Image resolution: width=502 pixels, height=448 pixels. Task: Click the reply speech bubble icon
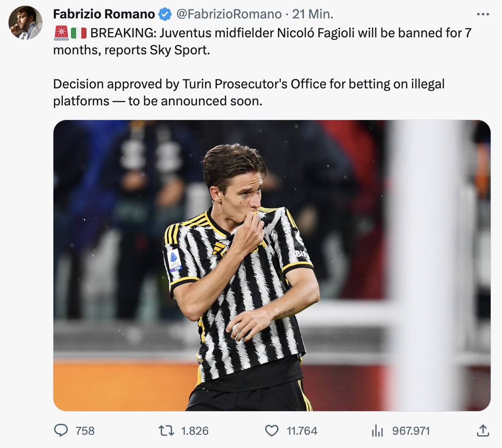tap(61, 431)
